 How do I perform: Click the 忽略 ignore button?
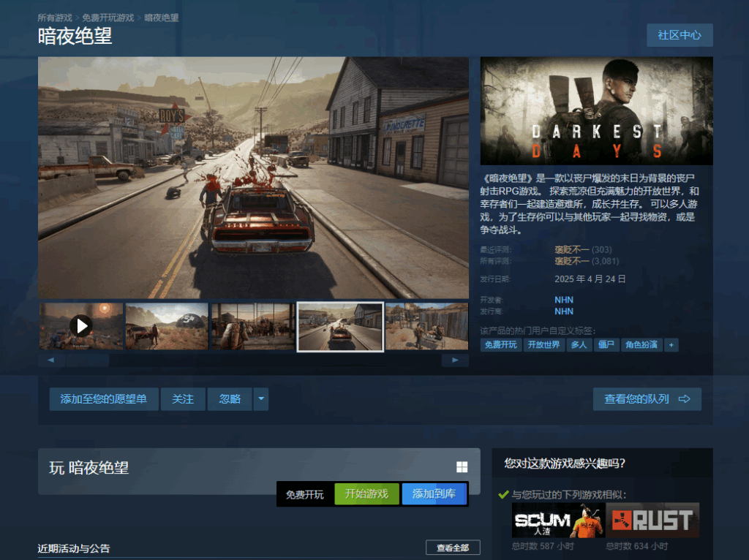tap(230, 399)
